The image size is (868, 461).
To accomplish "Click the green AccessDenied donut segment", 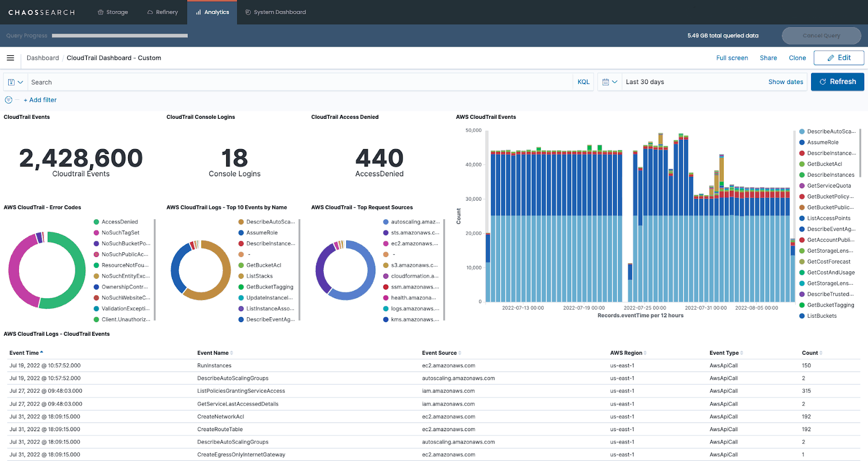I will click(79, 271).
